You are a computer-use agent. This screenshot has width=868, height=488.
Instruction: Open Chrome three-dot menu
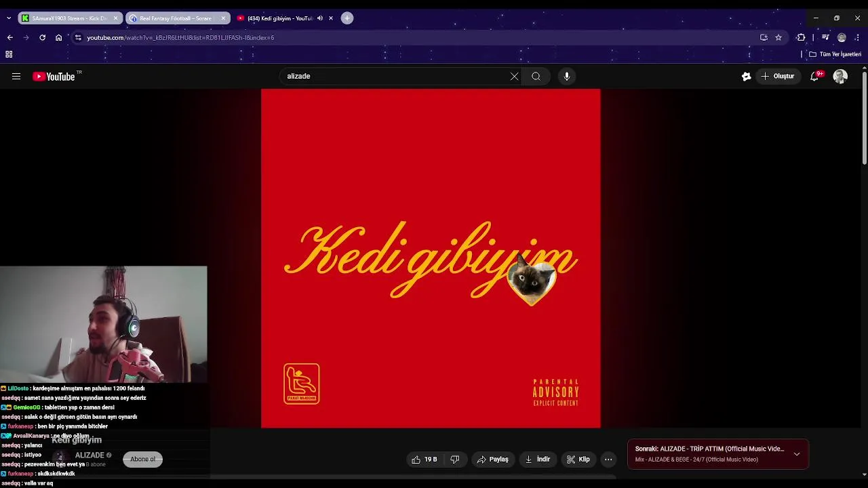(858, 37)
